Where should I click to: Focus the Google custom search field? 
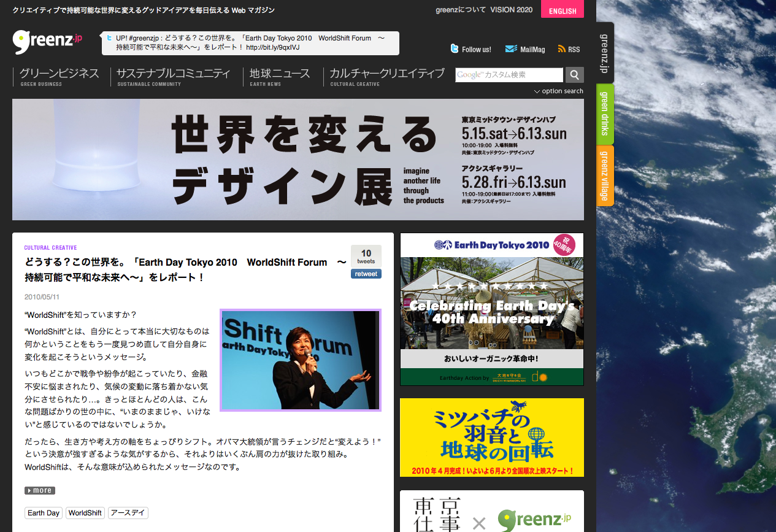[509, 75]
